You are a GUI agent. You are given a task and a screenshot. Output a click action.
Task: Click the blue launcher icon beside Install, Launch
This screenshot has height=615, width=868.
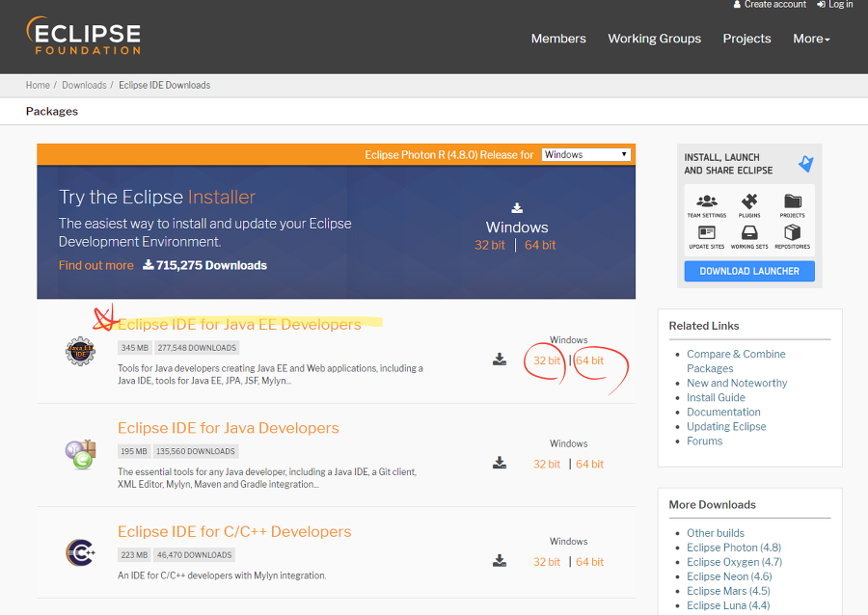pyautogui.click(x=806, y=164)
